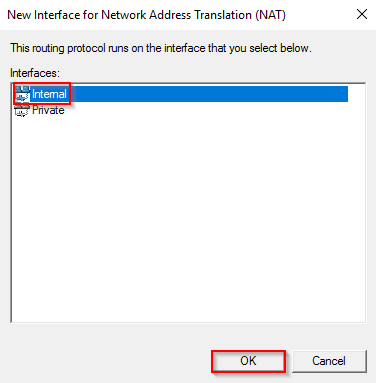
Task: Cancel the new NAT interface dialog
Action: pyautogui.click(x=329, y=361)
